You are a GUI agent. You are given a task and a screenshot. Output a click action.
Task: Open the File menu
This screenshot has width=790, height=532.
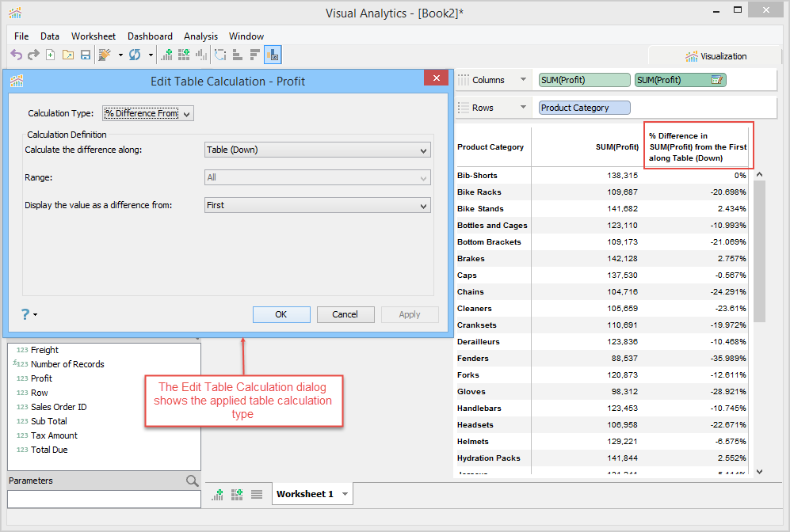click(21, 36)
